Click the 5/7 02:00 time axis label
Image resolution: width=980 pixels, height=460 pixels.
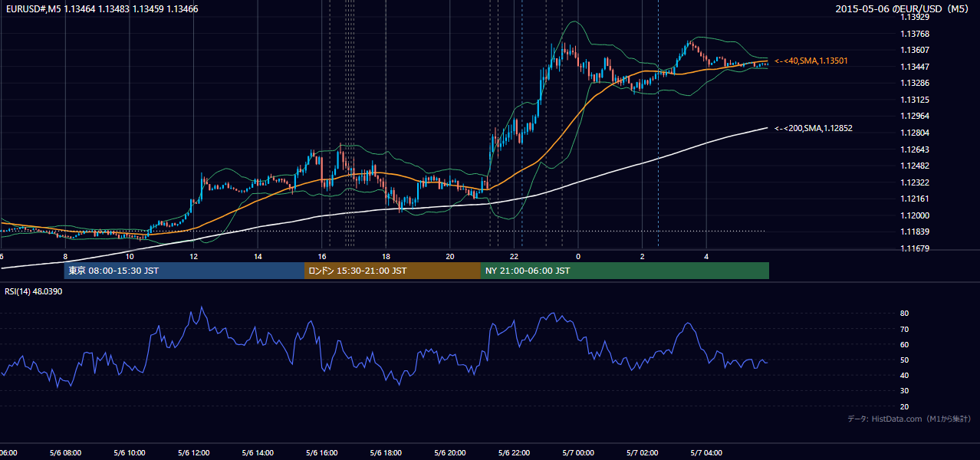[643, 453]
